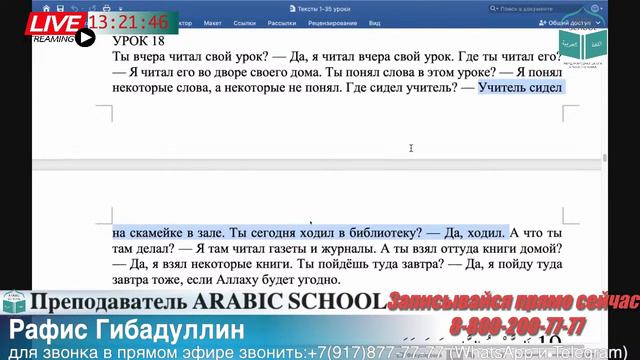Click the Print icon in quick toolbar
The height and width of the screenshot is (360, 640).
(x=107, y=8)
